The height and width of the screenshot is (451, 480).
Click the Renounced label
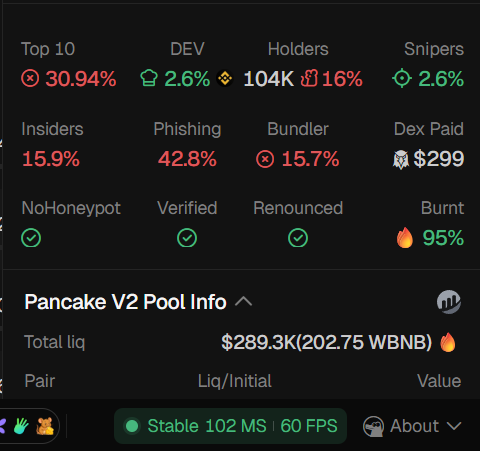click(298, 208)
